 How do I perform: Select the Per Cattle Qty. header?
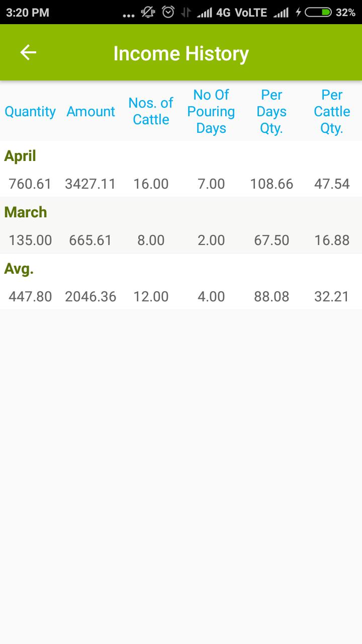point(332,111)
